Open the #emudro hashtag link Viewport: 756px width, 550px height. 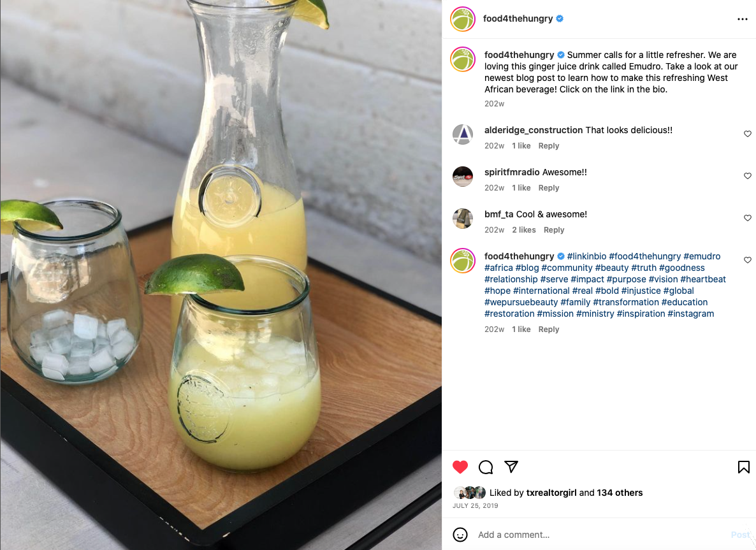click(702, 256)
